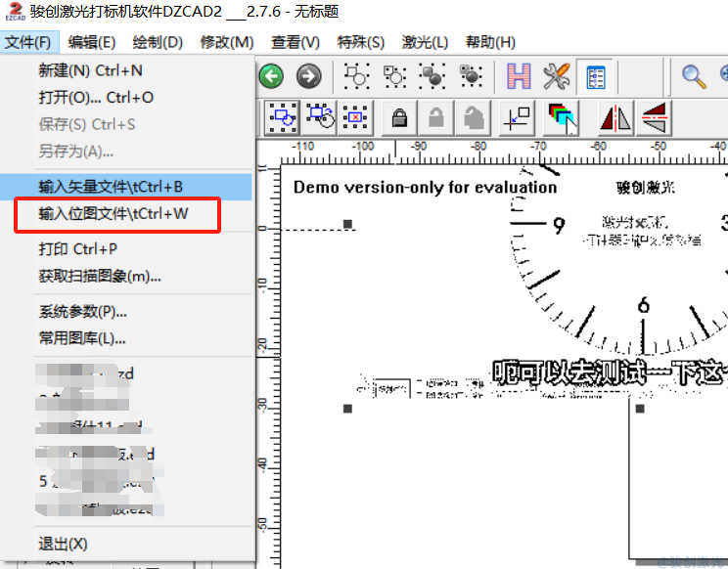The height and width of the screenshot is (569, 728).
Task: Click delete selection red X icon
Action: point(355,117)
